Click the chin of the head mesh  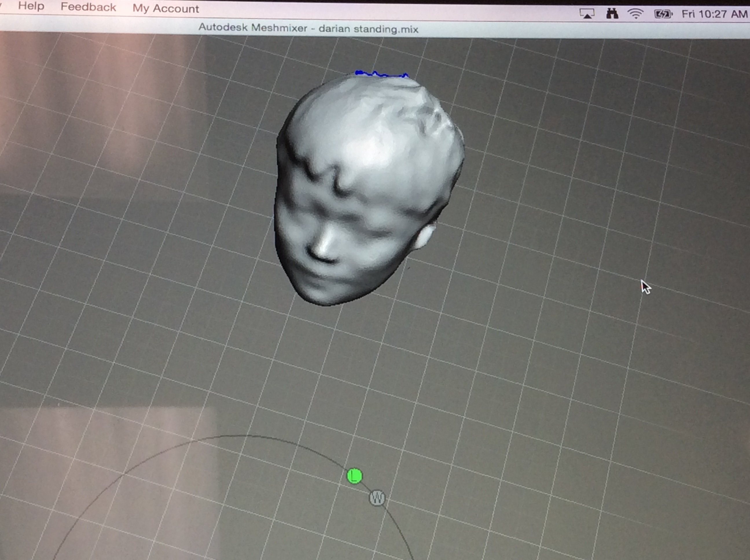(x=322, y=295)
